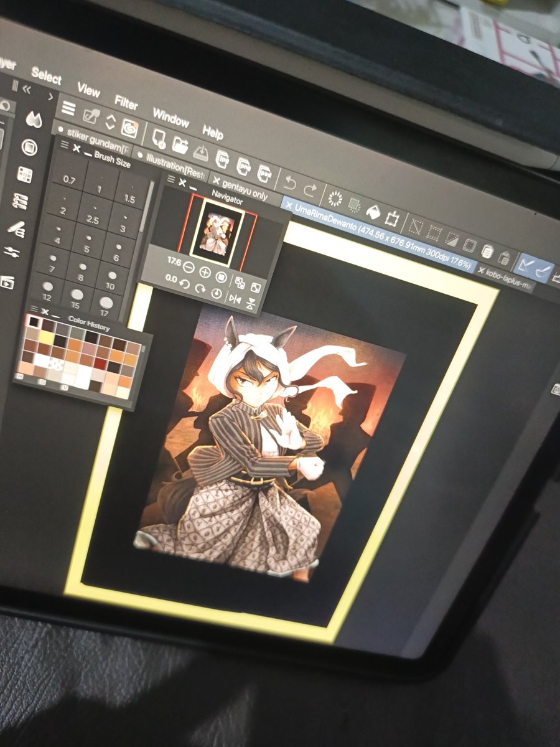Switch to the stiker gundam document tab

coord(93,141)
